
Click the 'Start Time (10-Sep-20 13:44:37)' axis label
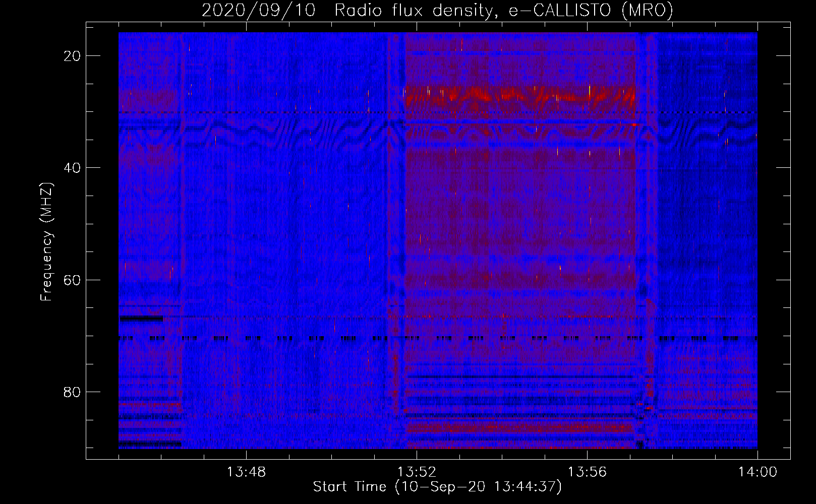[437, 487]
